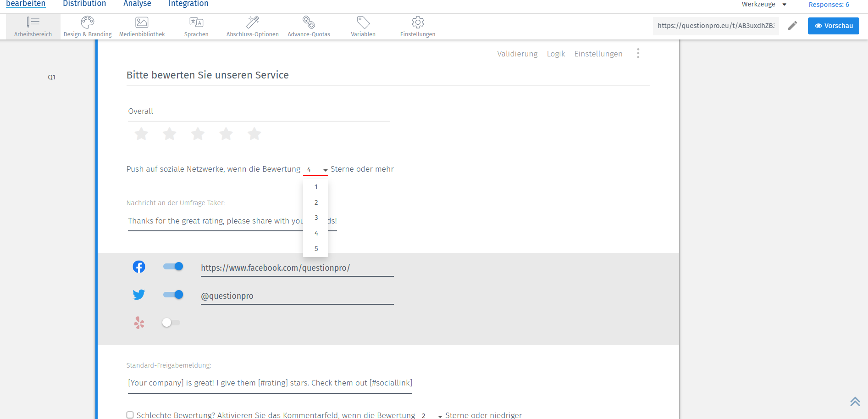868x419 pixels.
Task: Open the Medienbibliothek image icon
Action: coord(142,22)
